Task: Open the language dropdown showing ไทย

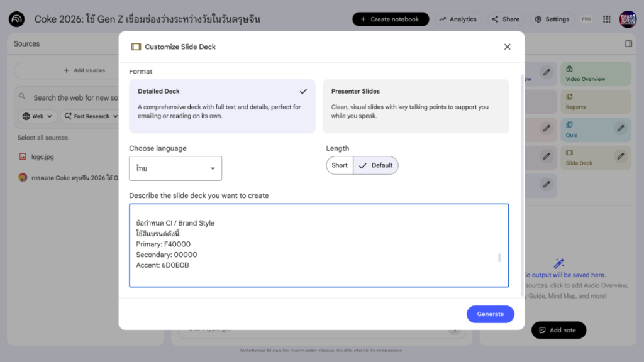Action: click(175, 168)
